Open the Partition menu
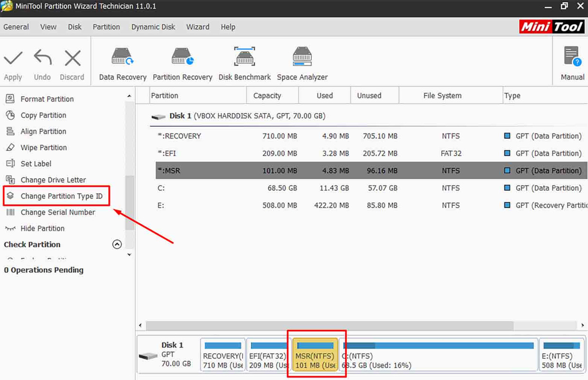The height and width of the screenshot is (380, 588). [106, 27]
